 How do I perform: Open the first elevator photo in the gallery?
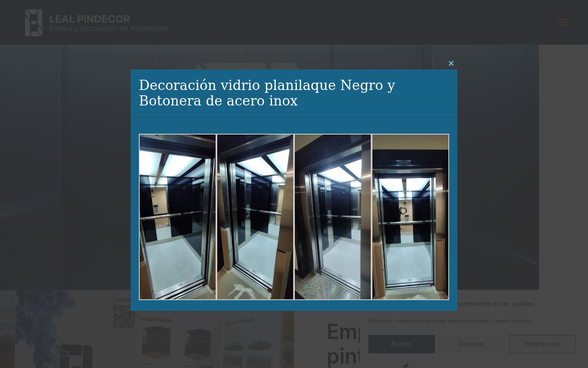tap(178, 217)
